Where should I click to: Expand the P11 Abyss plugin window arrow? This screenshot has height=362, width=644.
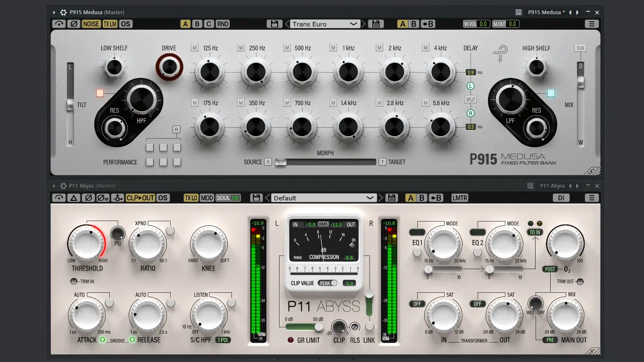click(x=54, y=186)
